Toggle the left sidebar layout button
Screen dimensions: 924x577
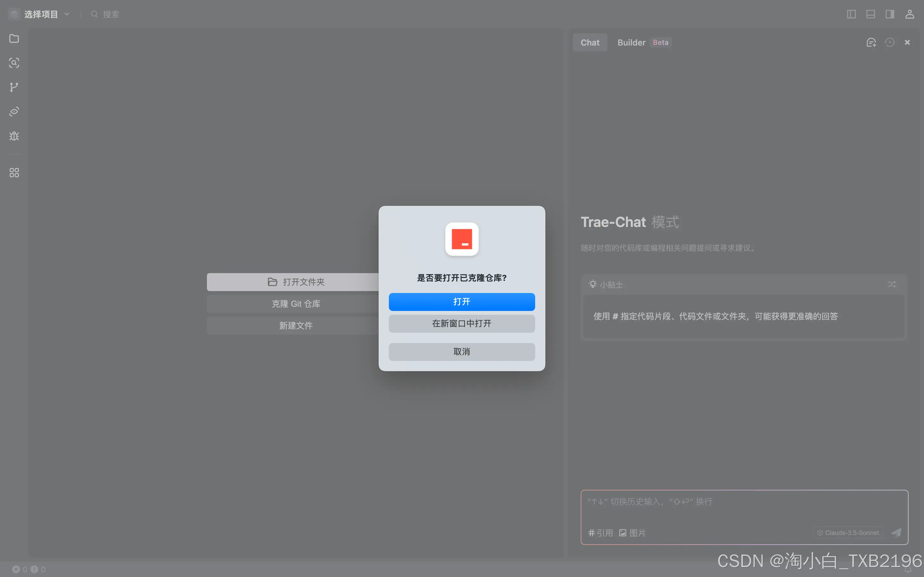click(x=851, y=14)
